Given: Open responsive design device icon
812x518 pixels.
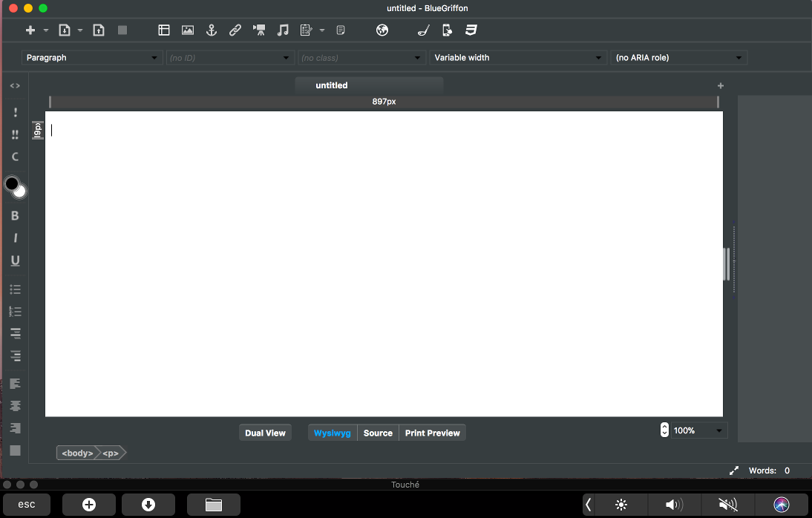Looking at the screenshot, I should tap(447, 30).
